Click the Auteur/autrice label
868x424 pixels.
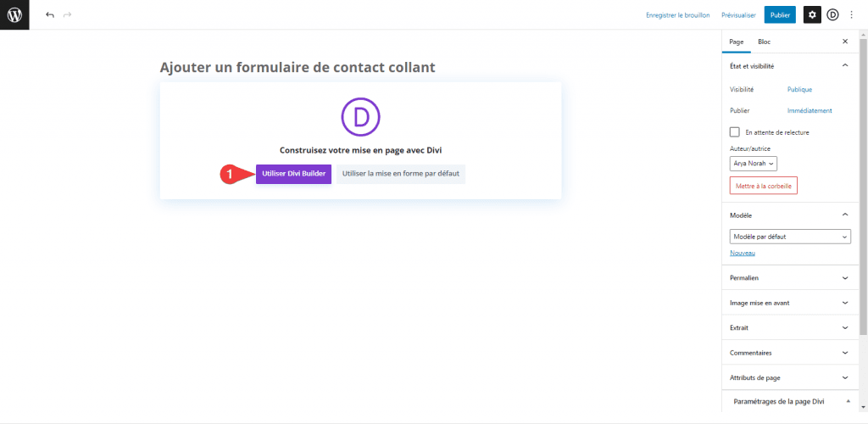coord(750,148)
